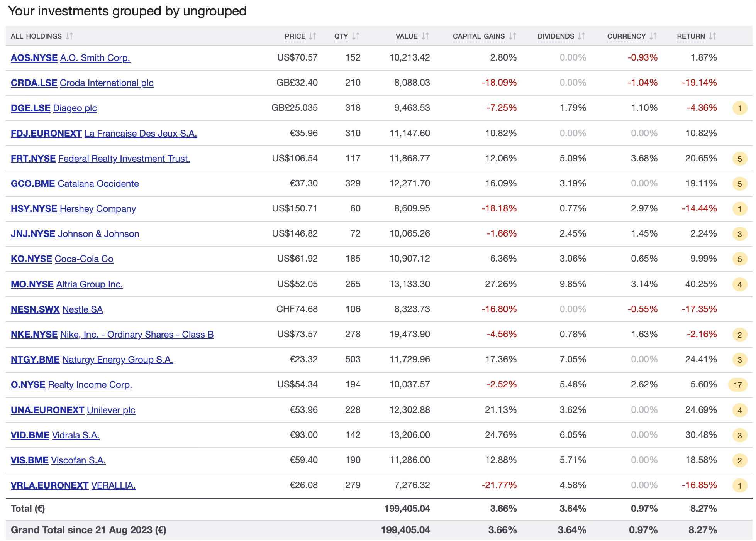The image size is (756, 541).
Task: Click Hershey price US$150.71
Action: pyautogui.click(x=295, y=208)
